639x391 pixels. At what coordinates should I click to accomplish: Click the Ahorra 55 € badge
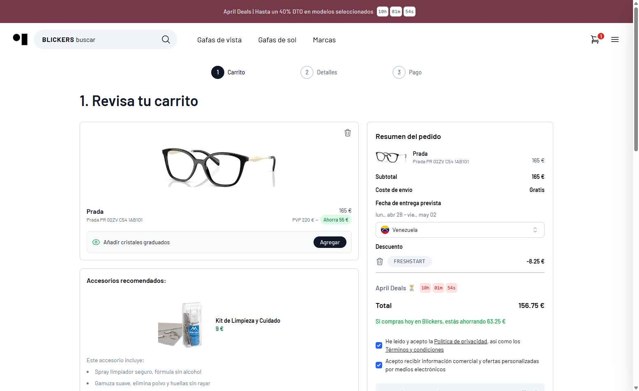(336, 220)
